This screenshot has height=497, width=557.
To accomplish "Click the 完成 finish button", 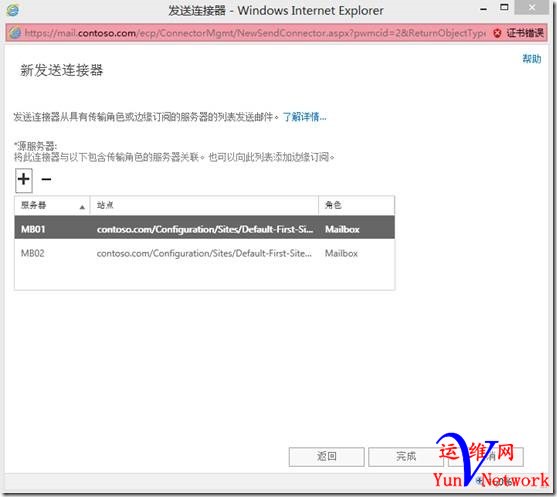I will click(x=406, y=457).
